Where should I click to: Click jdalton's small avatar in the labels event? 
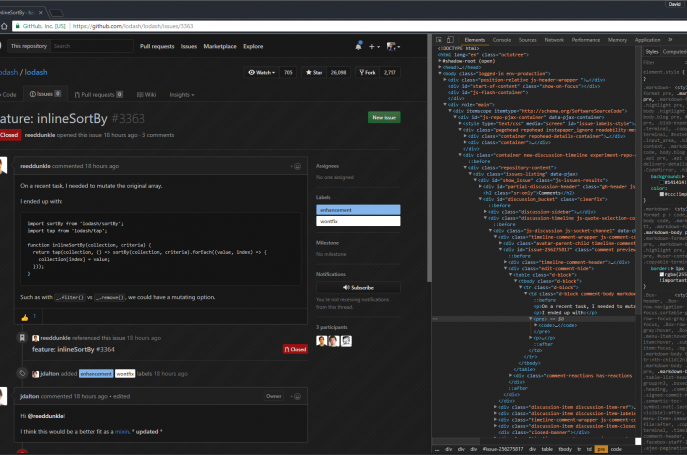coord(35,374)
